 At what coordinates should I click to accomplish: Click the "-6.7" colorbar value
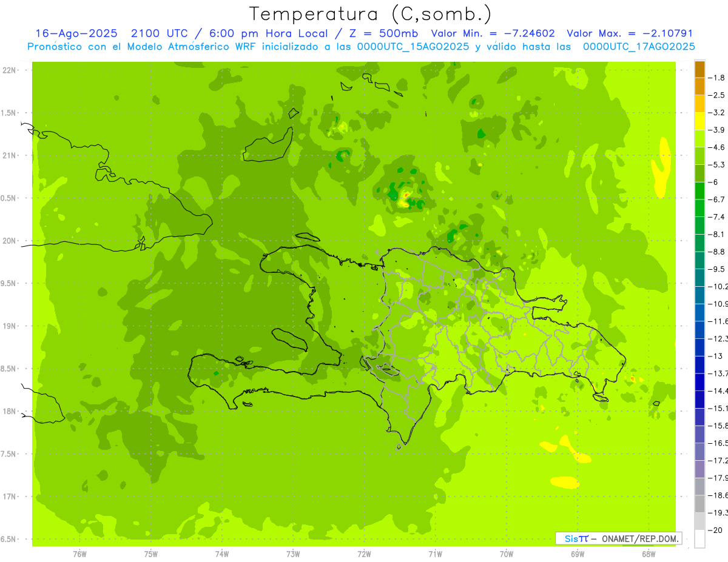pyautogui.click(x=718, y=199)
